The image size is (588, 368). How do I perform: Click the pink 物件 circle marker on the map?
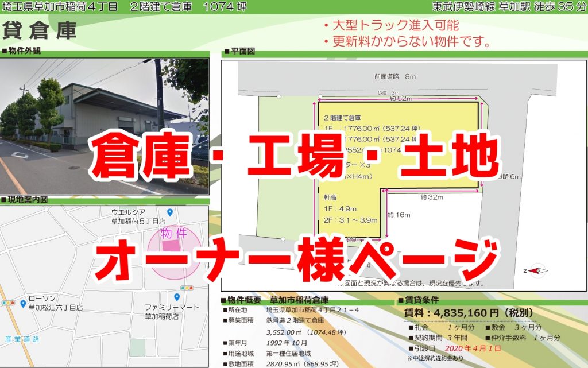(171, 245)
